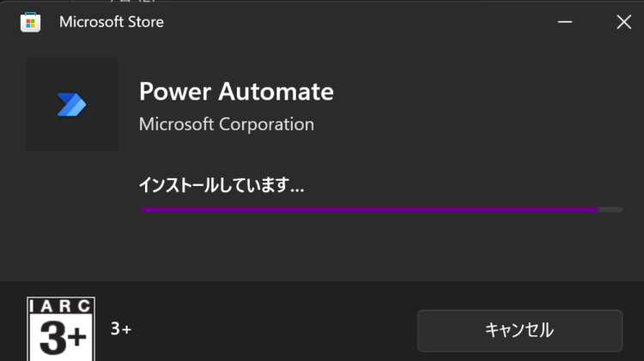Click blank footer area left of キャンセル

(x=271, y=330)
